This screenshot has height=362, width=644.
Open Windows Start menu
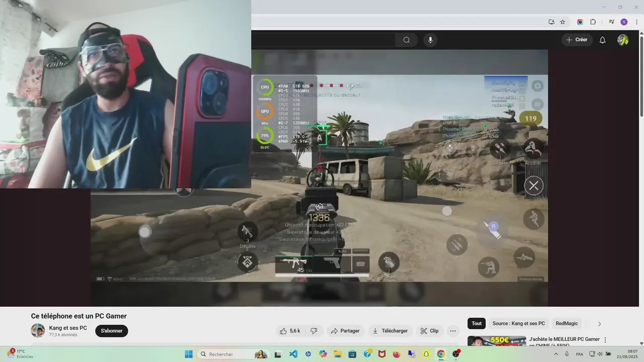pos(189,354)
